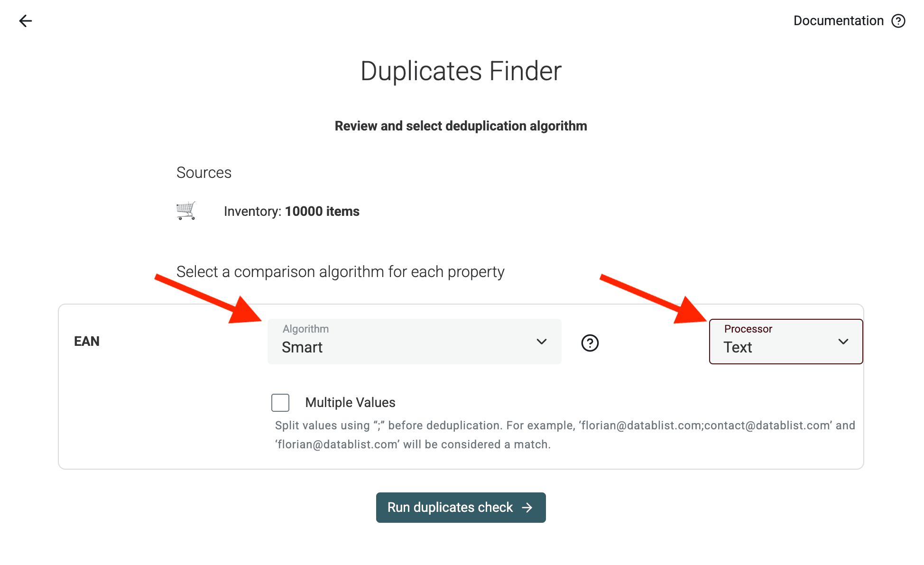Open help via the top-right question mark icon
The image size is (924, 565).
898,21
